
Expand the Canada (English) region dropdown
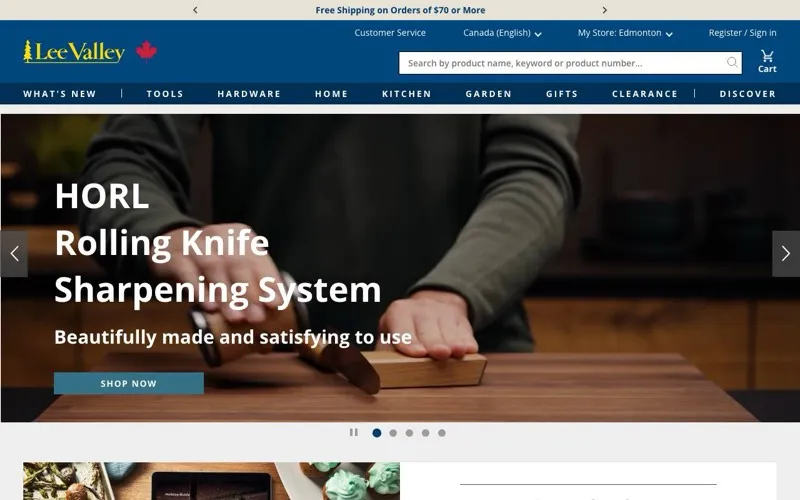pos(502,33)
